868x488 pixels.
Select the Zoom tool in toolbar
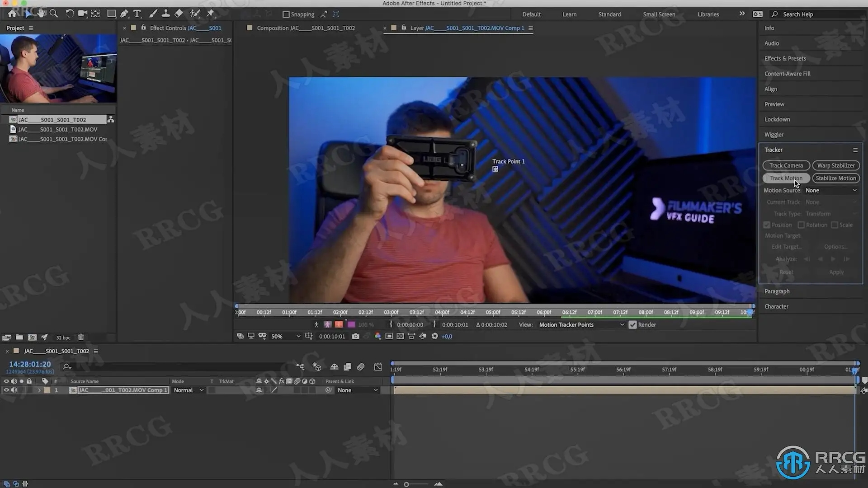pyautogui.click(x=54, y=14)
